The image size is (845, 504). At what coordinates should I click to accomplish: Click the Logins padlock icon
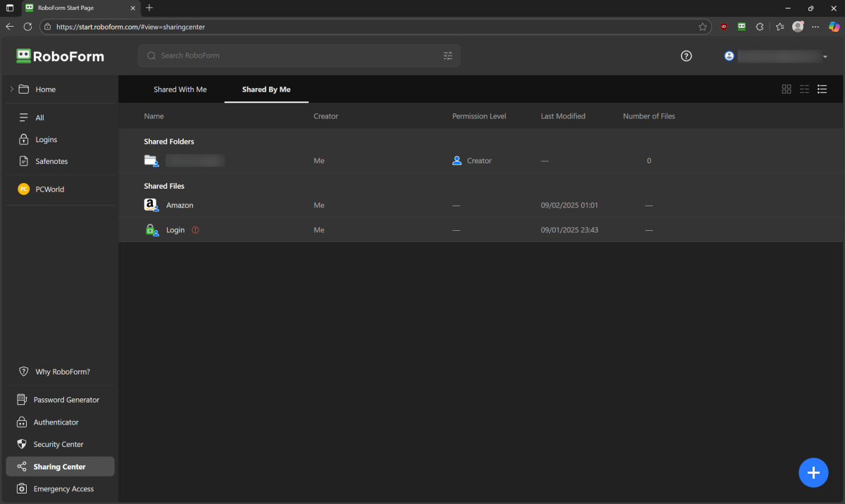(x=23, y=139)
